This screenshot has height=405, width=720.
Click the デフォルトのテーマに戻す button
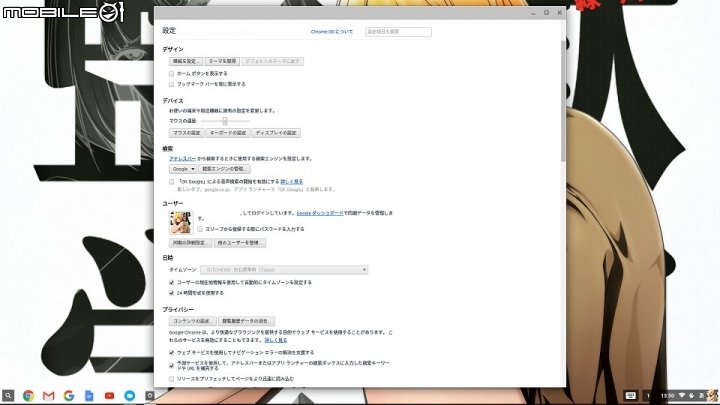(x=273, y=61)
